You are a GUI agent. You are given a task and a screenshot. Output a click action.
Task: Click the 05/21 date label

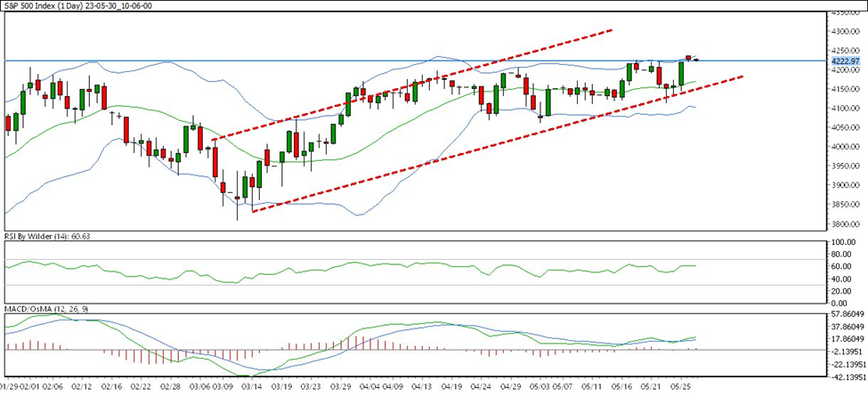click(x=652, y=387)
